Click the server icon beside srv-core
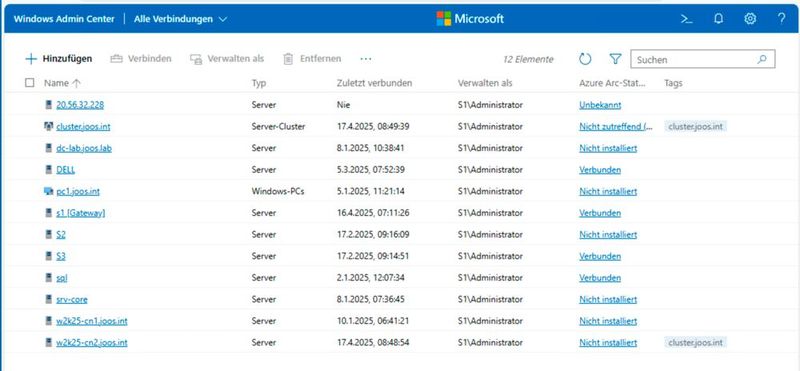 click(x=48, y=300)
